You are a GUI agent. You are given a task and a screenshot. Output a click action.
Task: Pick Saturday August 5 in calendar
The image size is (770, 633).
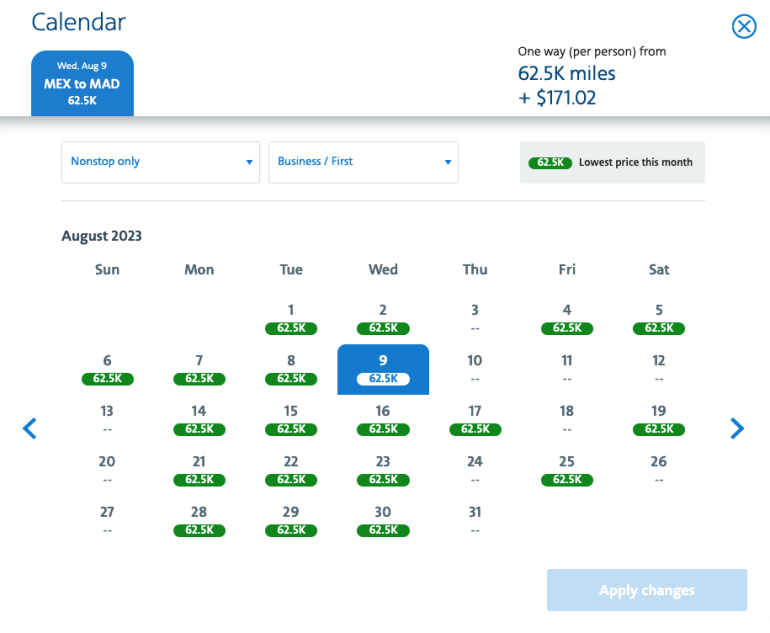point(659,318)
